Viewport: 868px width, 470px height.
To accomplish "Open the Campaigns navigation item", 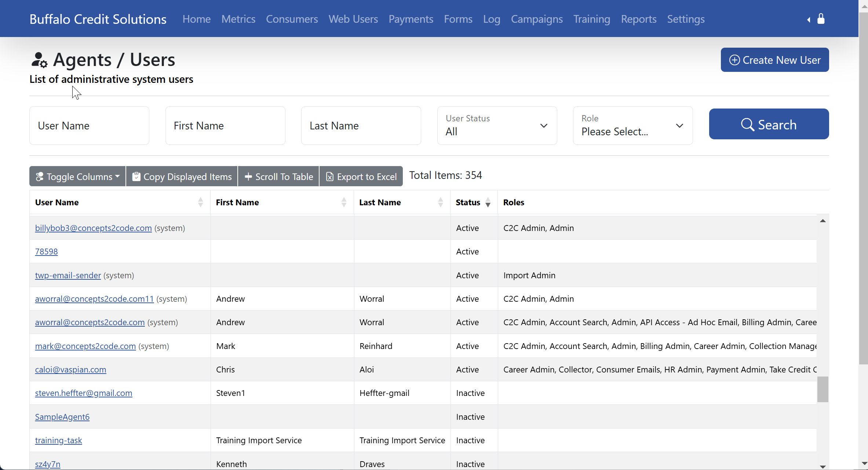I will [x=536, y=19].
